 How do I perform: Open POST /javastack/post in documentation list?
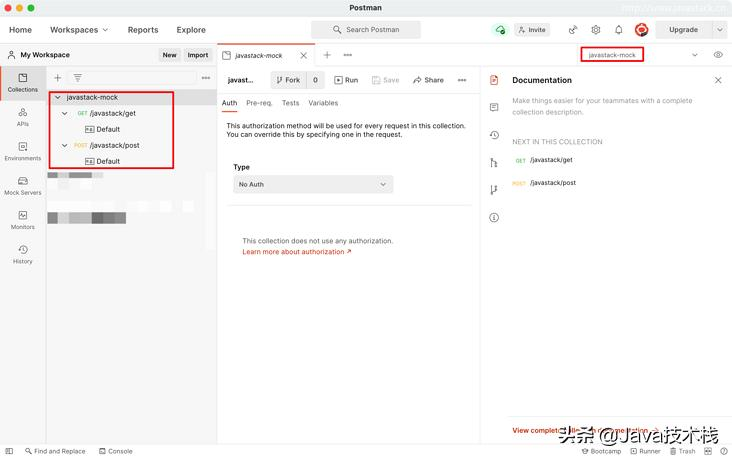click(x=544, y=183)
